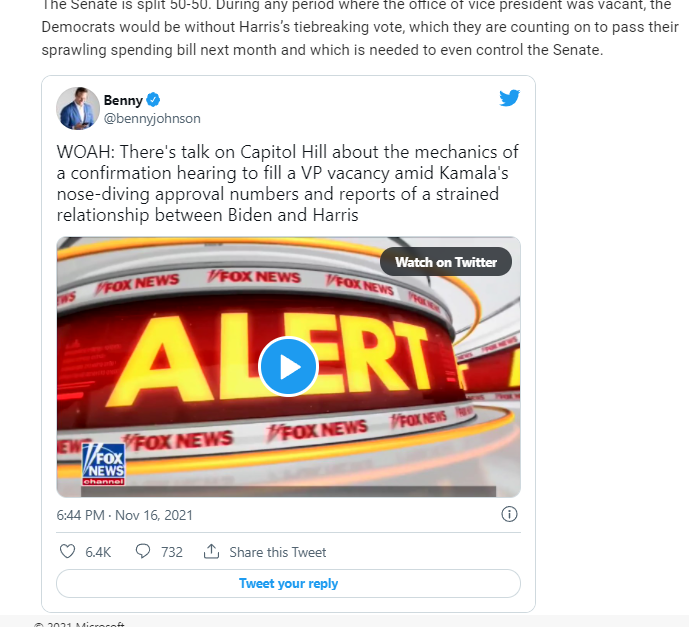Click Watch on Twitter button
The image size is (689, 627).
tap(446, 262)
